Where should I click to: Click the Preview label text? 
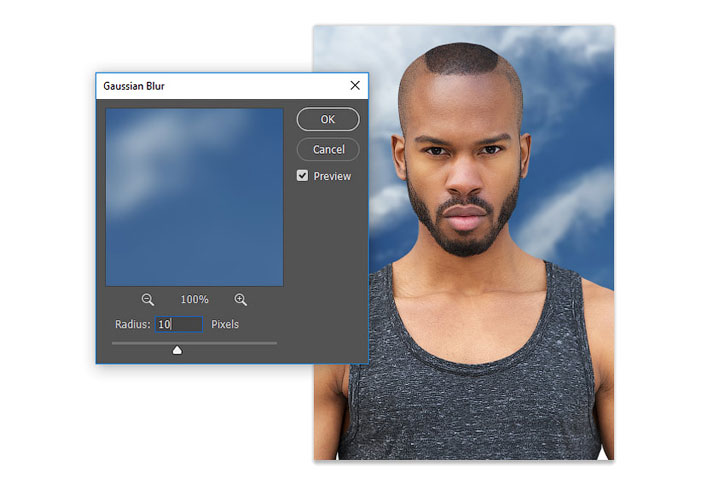[x=332, y=176]
